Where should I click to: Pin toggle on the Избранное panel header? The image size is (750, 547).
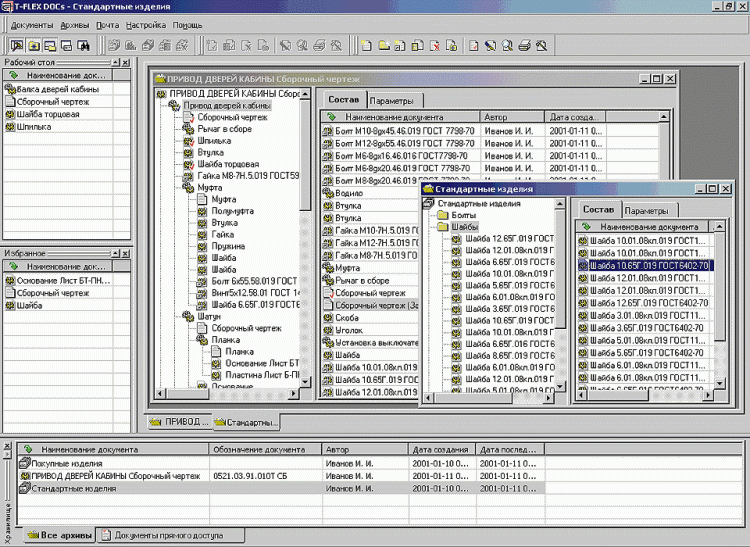click(x=116, y=253)
